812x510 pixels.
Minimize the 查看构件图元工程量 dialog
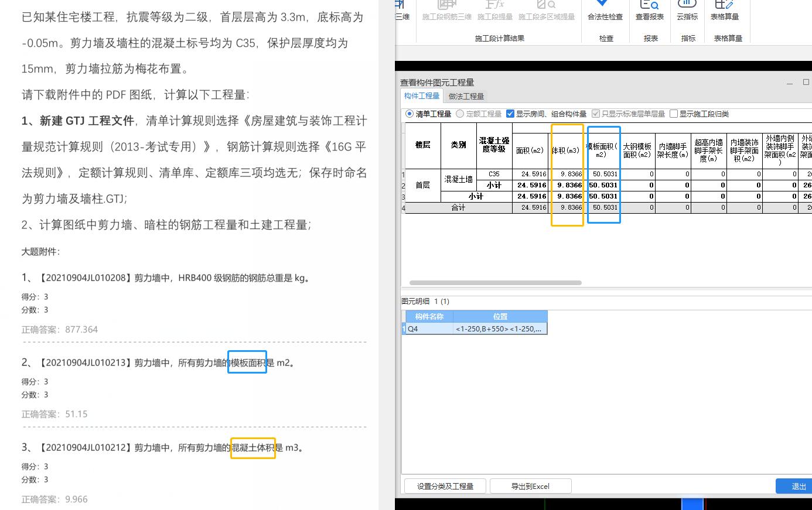(x=789, y=83)
